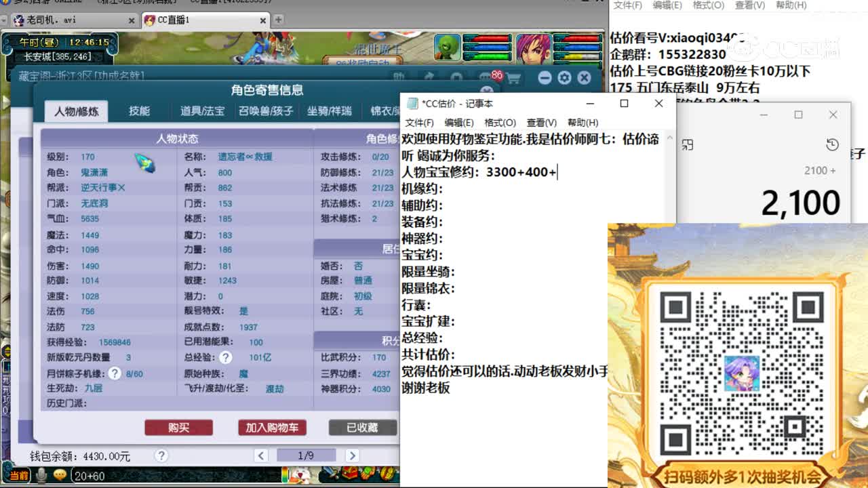This screenshot has height=488, width=868.
Task: Click the calculator display value 2,100
Action: click(x=801, y=203)
